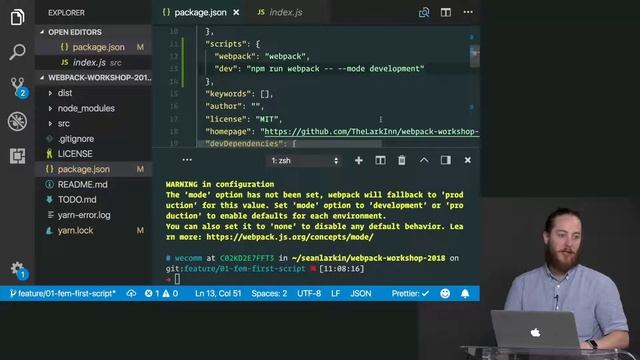Open the Explorer view in the activity bar
640x360 pixels.
coord(17,17)
